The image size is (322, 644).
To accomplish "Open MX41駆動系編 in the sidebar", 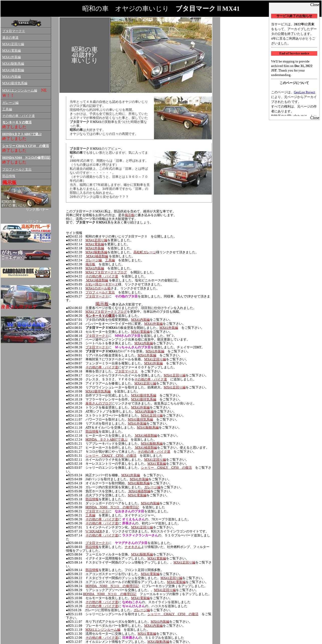I will coord(13,64).
